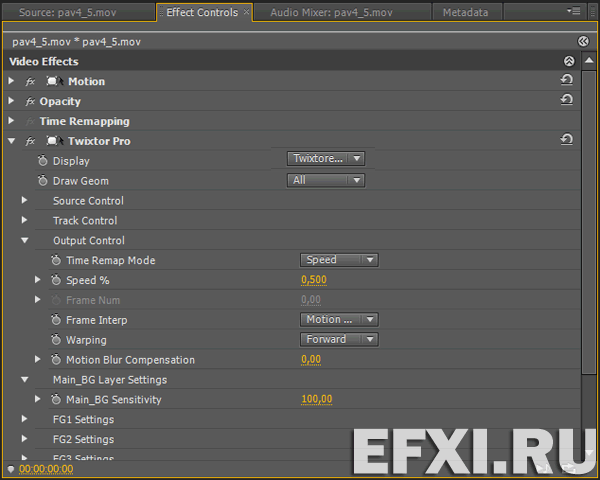
Task: Toggle stopwatch for Main_BG Sensitivity
Action: pyautogui.click(x=56, y=399)
